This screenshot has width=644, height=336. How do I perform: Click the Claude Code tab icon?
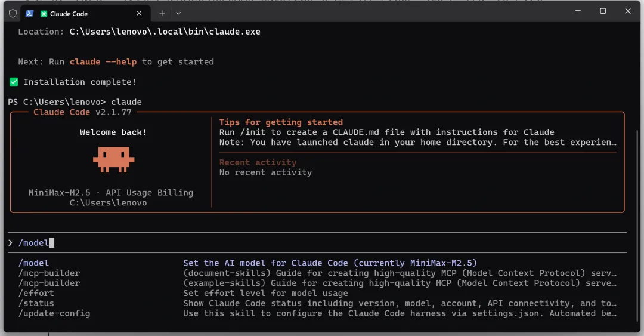pyautogui.click(x=44, y=13)
